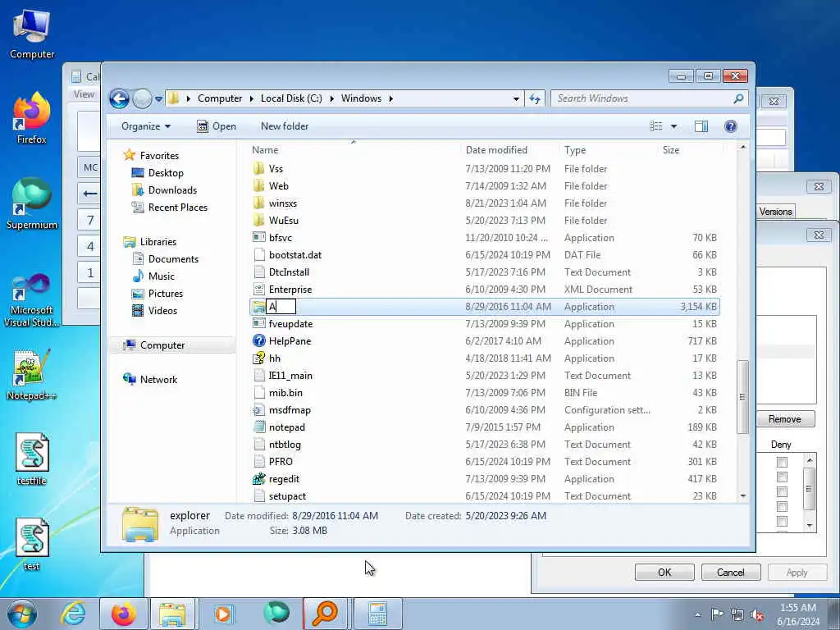Image resolution: width=840 pixels, height=630 pixels.
Task: Select the bfsvc application icon
Action: [x=258, y=237]
